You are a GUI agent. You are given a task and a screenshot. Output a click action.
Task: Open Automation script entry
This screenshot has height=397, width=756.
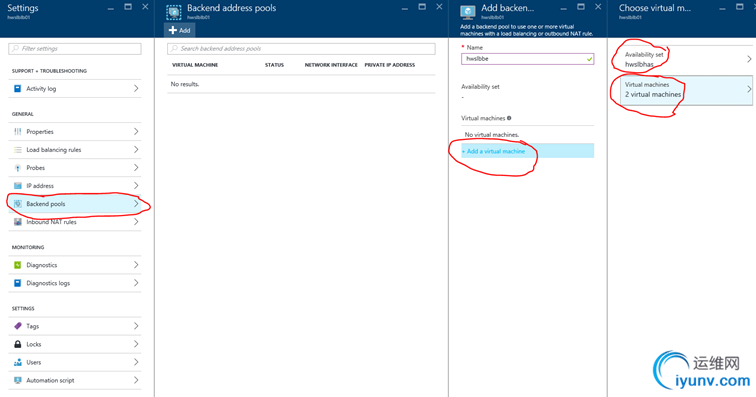(75, 380)
